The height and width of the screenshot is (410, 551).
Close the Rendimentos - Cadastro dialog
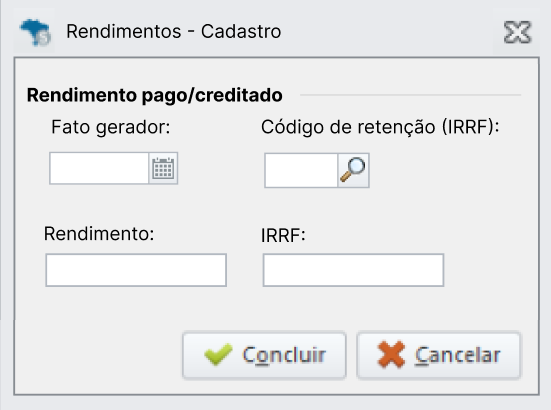(517, 32)
